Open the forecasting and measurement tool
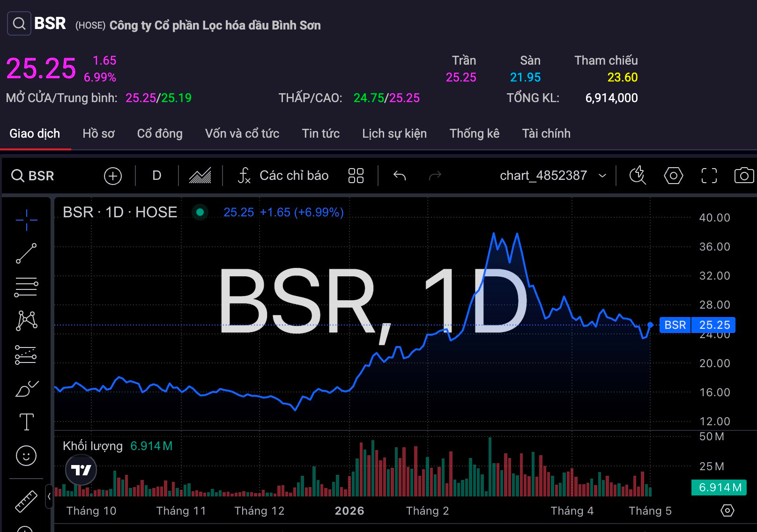This screenshot has height=532, width=757. coord(26,355)
